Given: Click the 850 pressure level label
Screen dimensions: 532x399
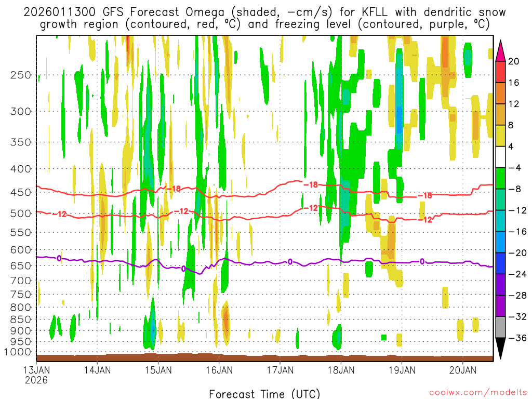Looking at the screenshot, I should click(x=21, y=320).
